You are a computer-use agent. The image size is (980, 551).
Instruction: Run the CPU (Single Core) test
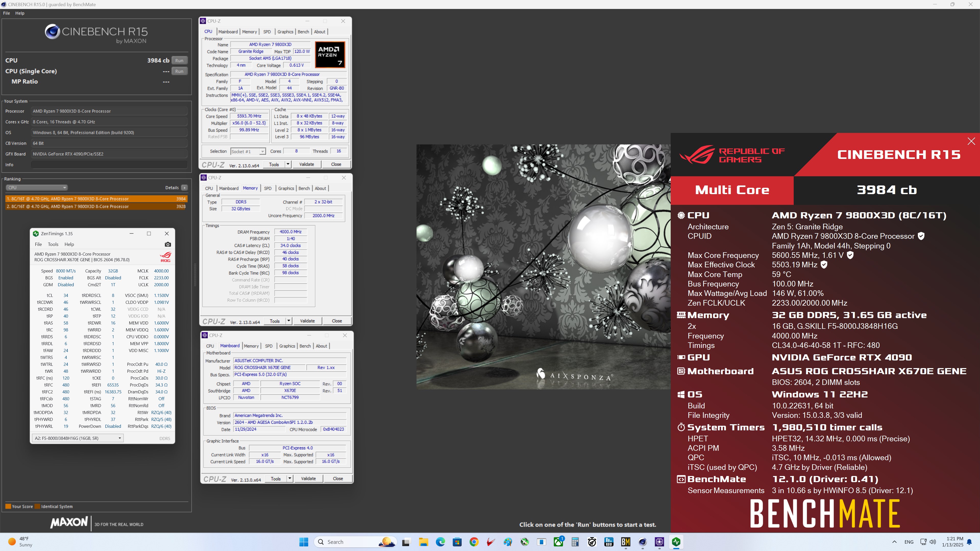pos(179,71)
